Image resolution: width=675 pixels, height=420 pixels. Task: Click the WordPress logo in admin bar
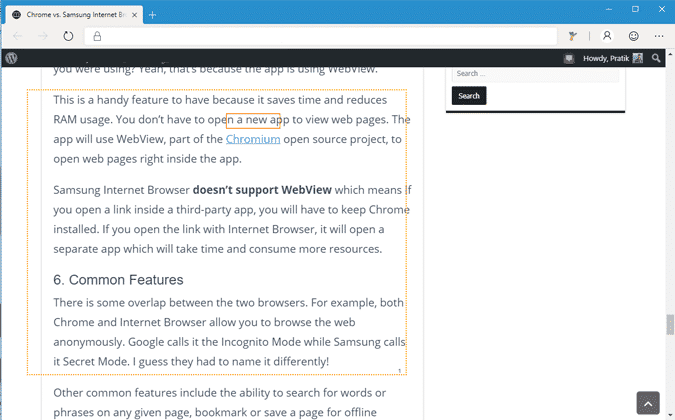tap(12, 58)
